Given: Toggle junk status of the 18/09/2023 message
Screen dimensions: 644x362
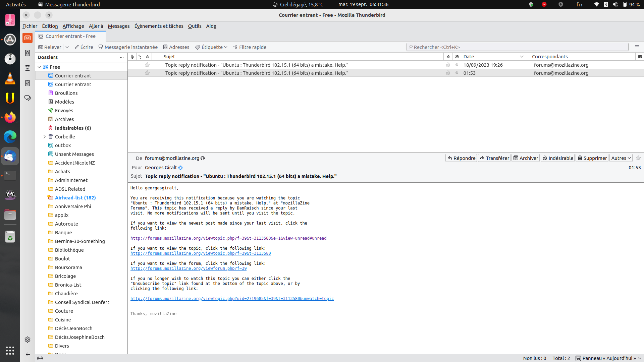Looking at the screenshot, I should pyautogui.click(x=448, y=65).
